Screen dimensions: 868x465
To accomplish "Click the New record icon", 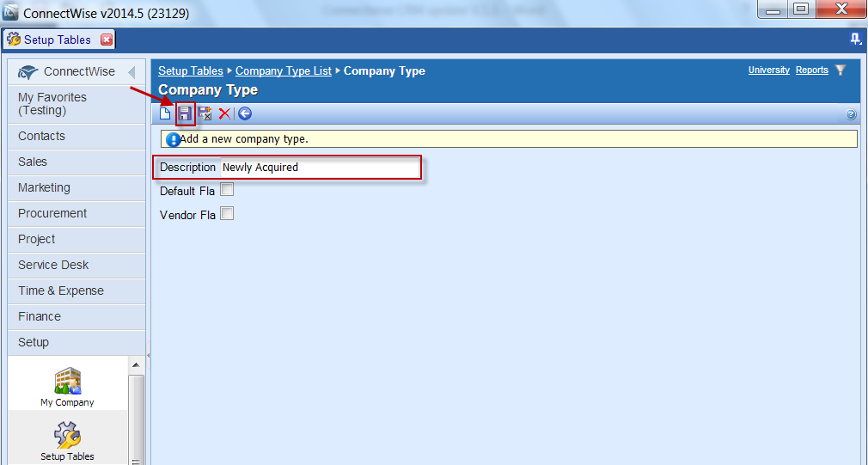I will (164, 113).
